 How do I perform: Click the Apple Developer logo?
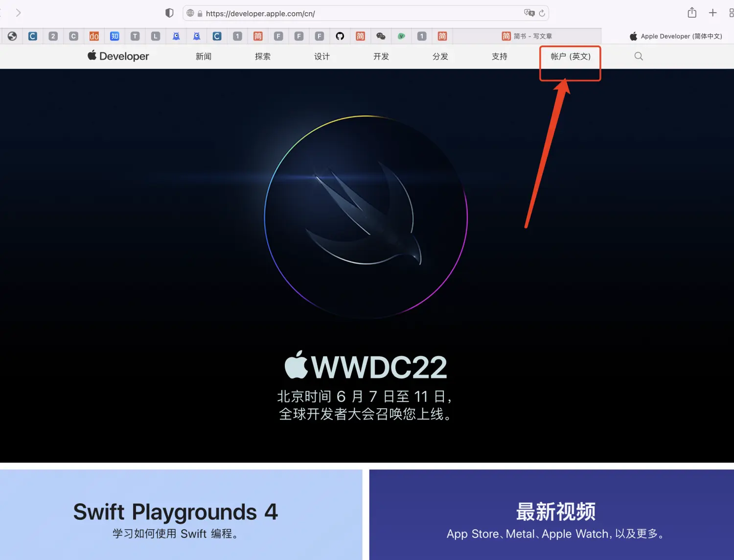click(118, 56)
